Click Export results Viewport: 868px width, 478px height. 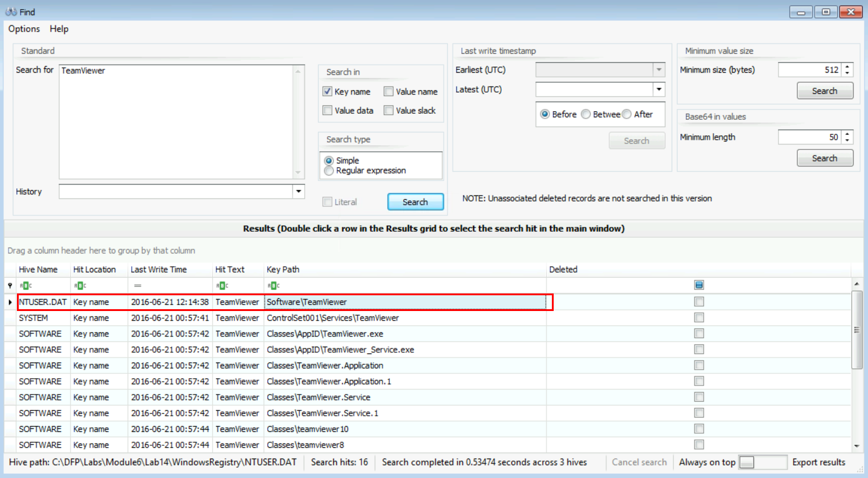tap(819, 462)
